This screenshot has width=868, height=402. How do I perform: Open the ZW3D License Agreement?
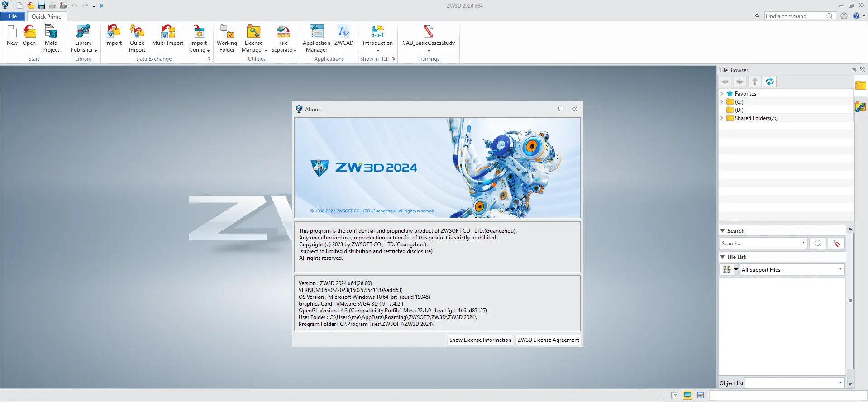[548, 340]
